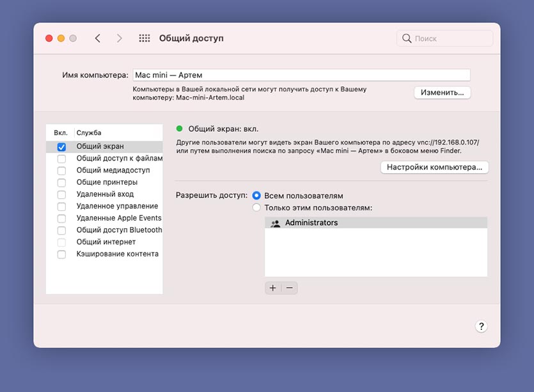This screenshot has height=392, width=534.
Task: Open help with the question mark button
Action: tap(482, 326)
